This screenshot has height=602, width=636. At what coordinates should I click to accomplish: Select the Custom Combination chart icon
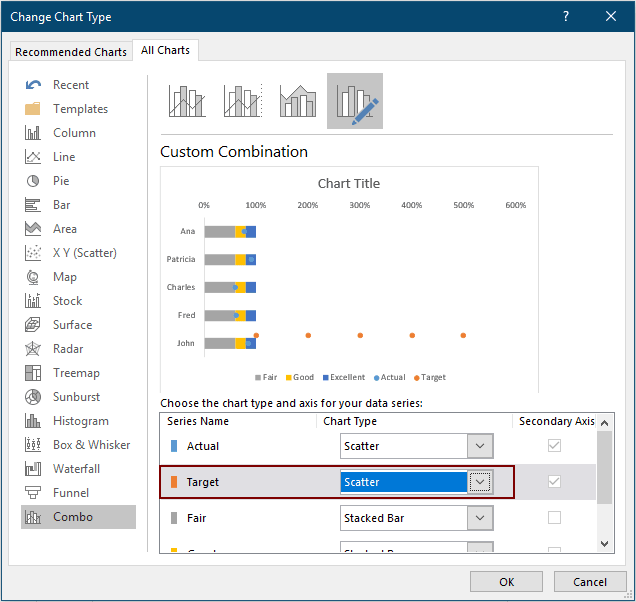355,101
